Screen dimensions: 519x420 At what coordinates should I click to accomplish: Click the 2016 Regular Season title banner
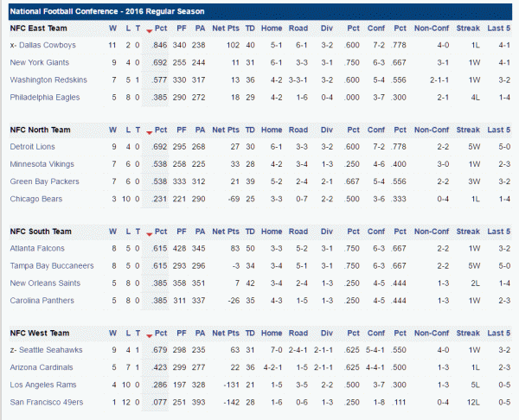[x=260, y=11]
